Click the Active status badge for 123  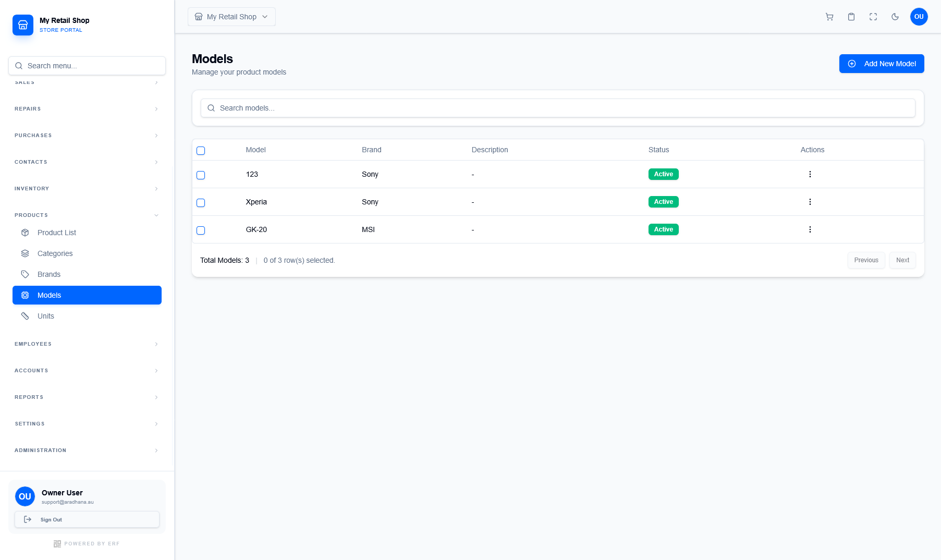click(x=664, y=174)
